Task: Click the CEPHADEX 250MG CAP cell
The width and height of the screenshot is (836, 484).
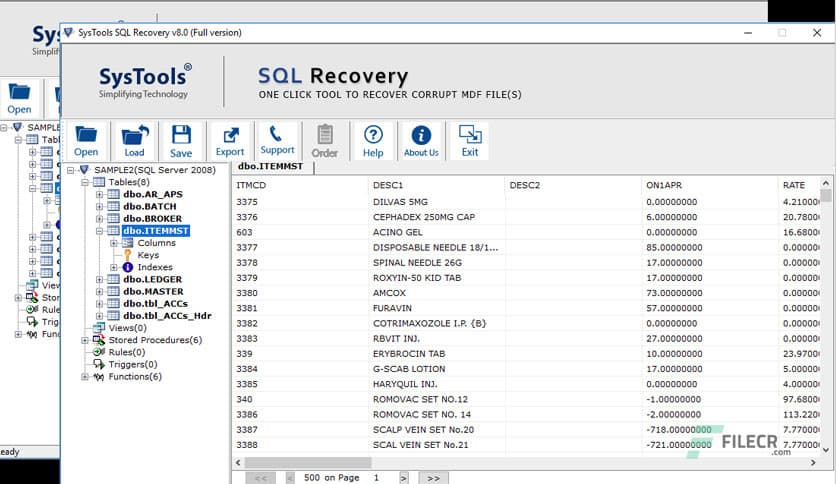Action: [x=437, y=217]
